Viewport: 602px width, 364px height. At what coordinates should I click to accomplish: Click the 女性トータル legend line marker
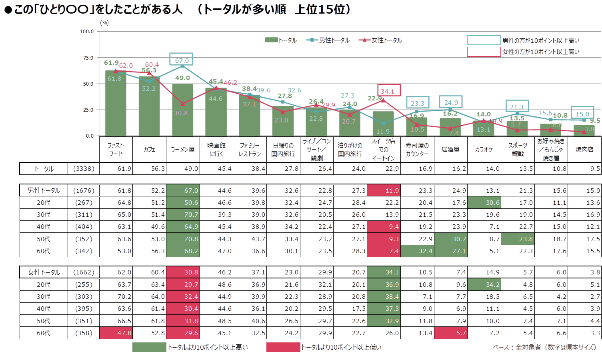[364, 40]
